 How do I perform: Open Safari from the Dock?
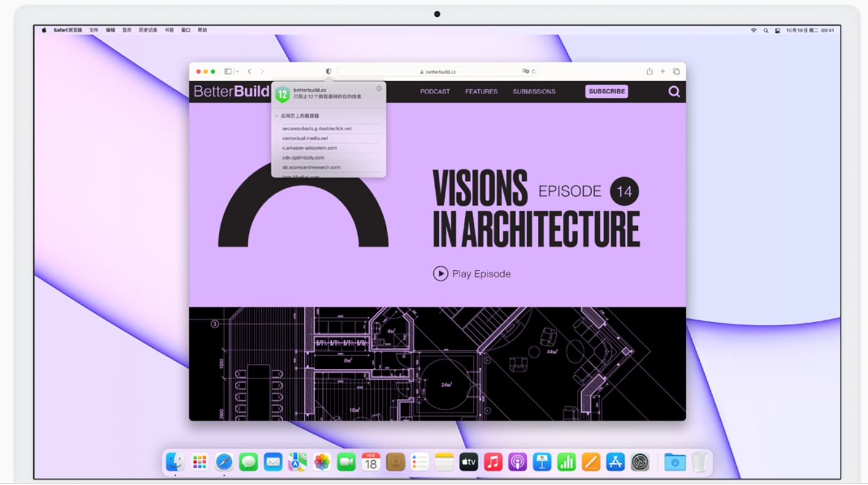(224, 462)
